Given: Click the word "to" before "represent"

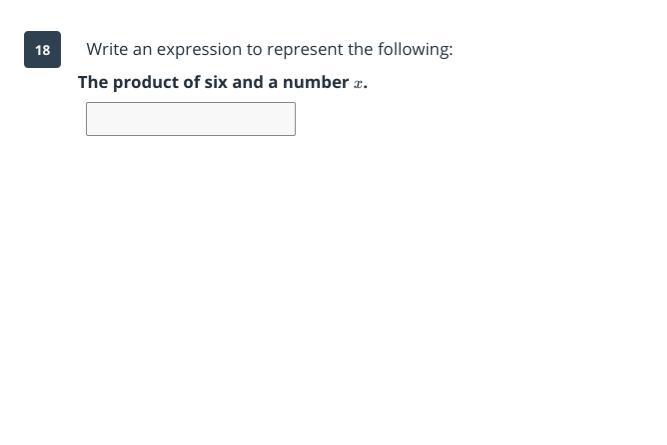Looking at the screenshot, I should (x=254, y=49).
